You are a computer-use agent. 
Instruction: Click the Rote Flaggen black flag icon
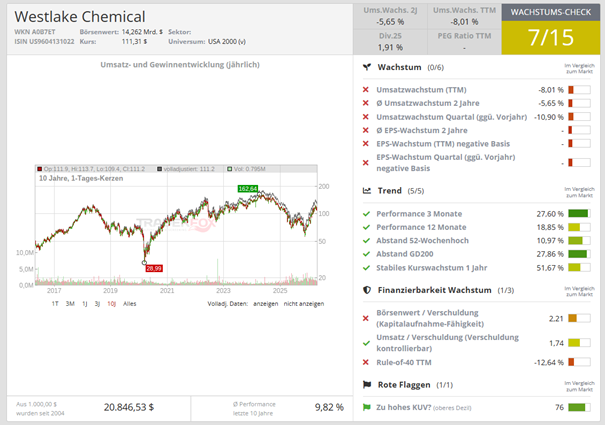tap(367, 384)
